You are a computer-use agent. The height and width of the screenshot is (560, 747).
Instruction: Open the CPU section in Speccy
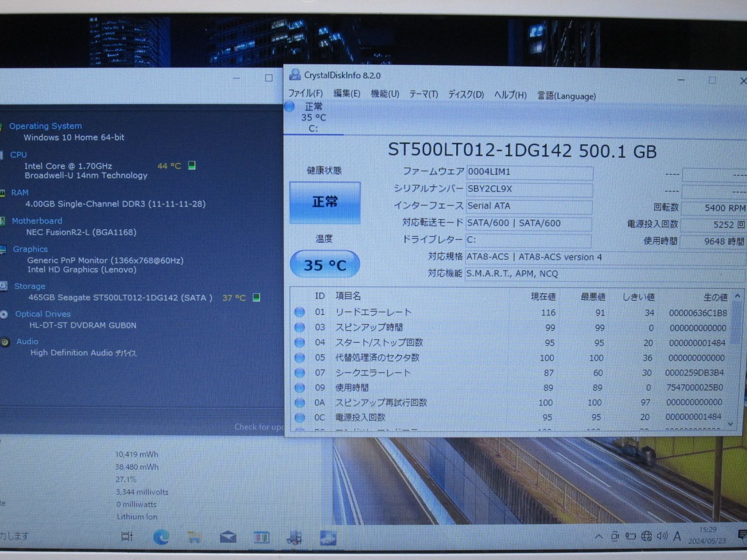(19, 154)
